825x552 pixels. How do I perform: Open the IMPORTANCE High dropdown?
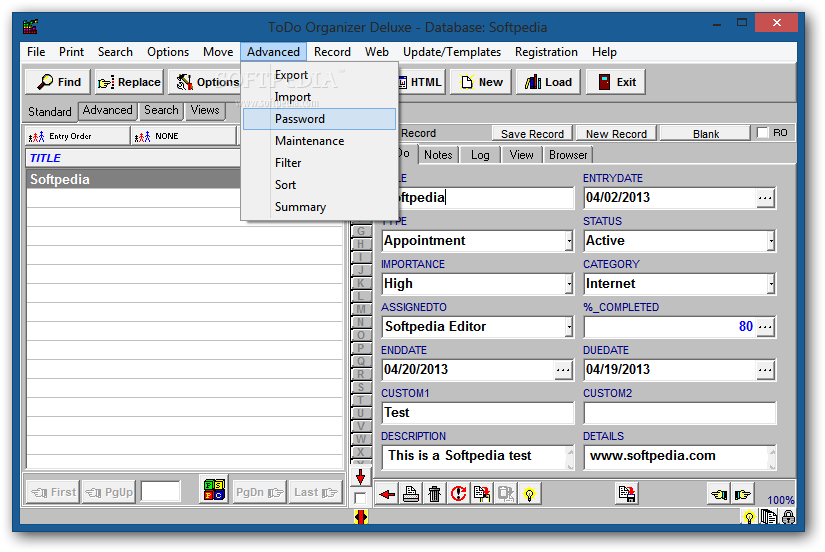coord(569,284)
